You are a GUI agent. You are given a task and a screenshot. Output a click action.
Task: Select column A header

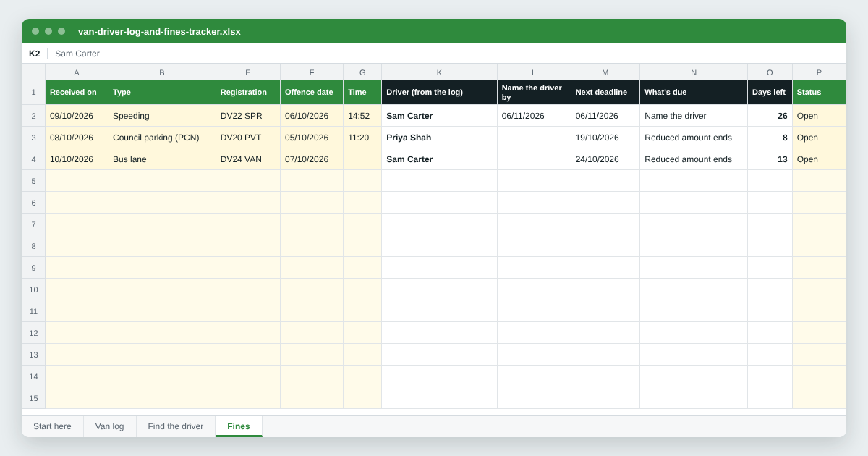[77, 72]
